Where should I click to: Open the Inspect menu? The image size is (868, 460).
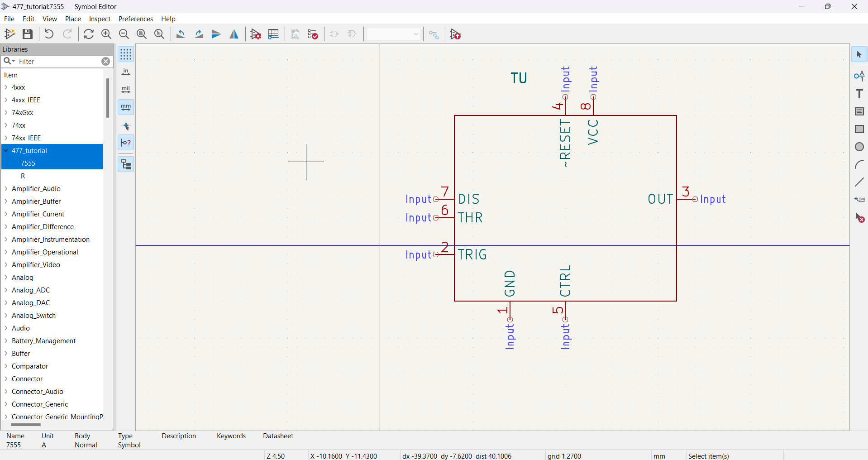(x=100, y=19)
